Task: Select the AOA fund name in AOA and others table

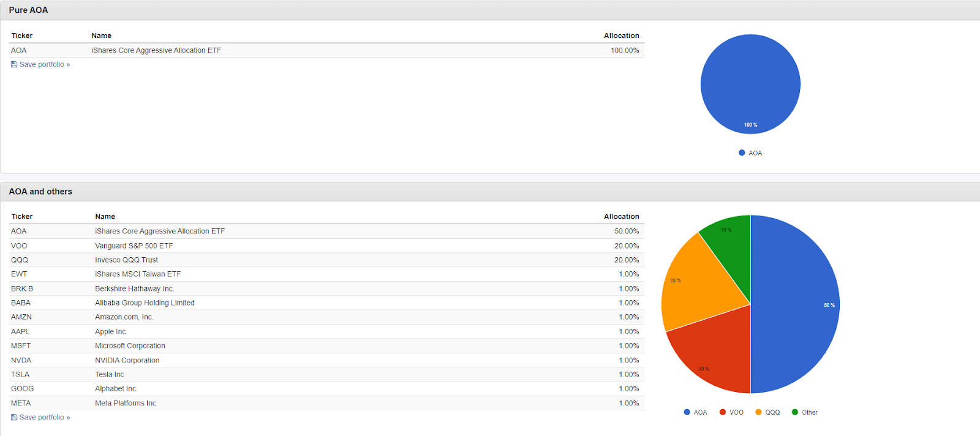Action: click(x=160, y=231)
